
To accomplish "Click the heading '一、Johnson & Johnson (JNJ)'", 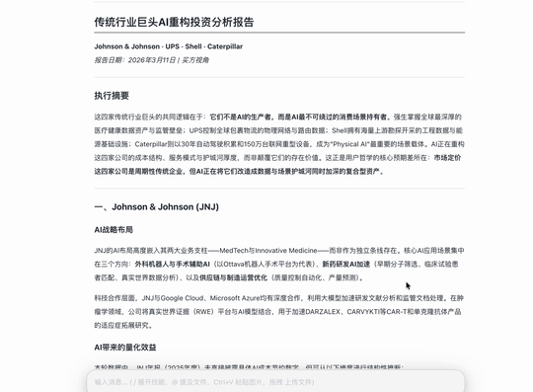I will pos(156,206).
